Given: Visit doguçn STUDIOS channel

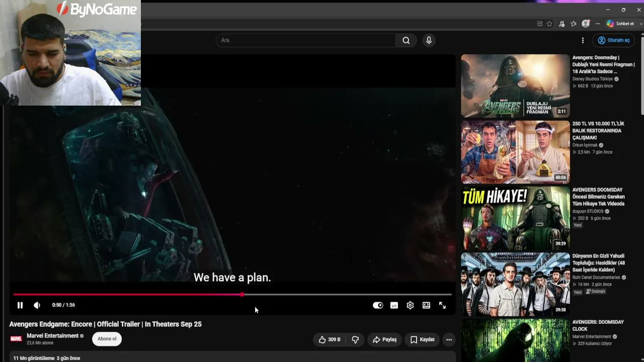Looking at the screenshot, I should (588, 211).
